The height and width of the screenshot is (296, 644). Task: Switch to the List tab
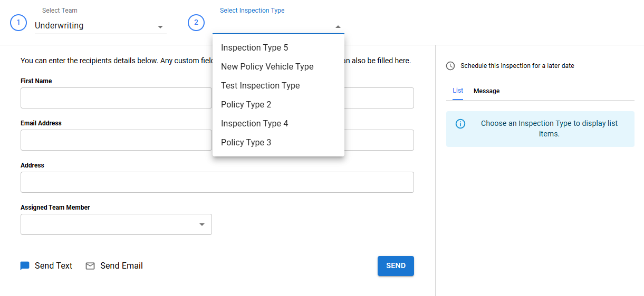[x=458, y=91]
